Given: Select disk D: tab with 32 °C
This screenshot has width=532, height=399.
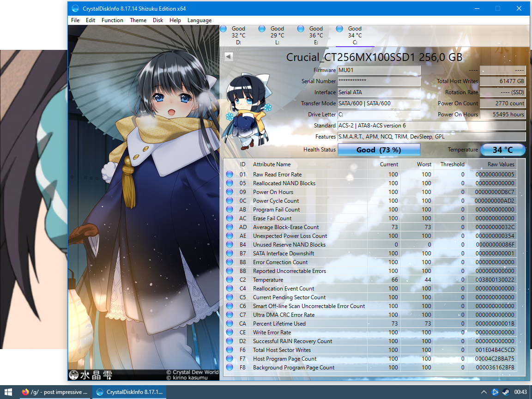Looking at the screenshot, I should [238, 35].
